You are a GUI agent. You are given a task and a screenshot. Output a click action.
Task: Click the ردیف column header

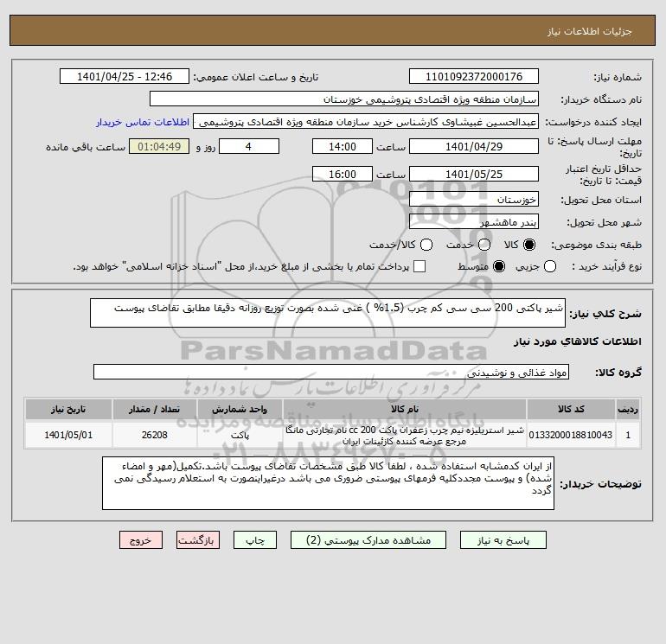click(628, 409)
